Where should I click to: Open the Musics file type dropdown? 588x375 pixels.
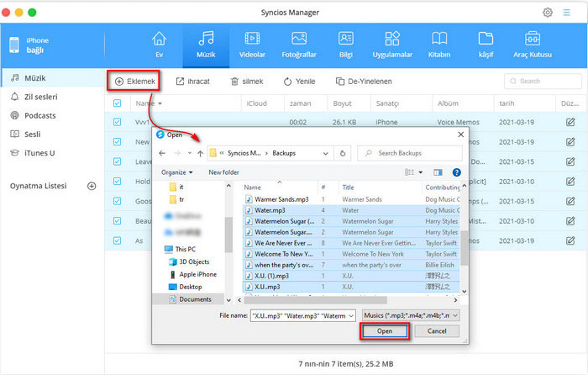pyautogui.click(x=411, y=315)
